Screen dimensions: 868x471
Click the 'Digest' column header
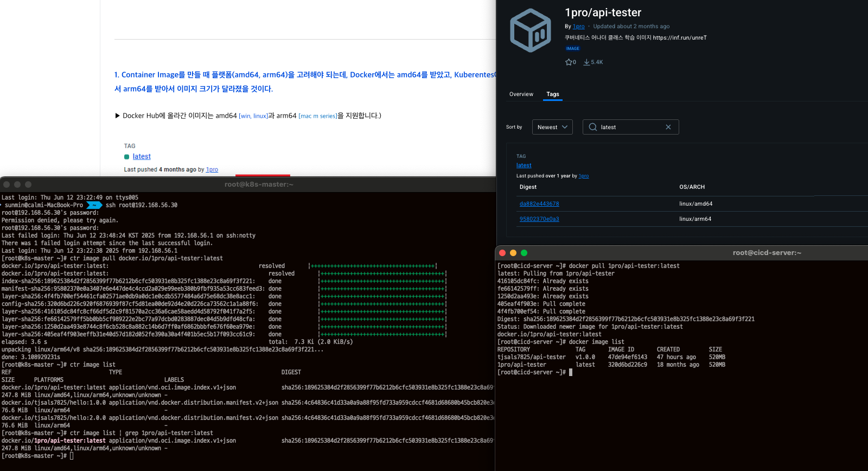[x=528, y=187]
